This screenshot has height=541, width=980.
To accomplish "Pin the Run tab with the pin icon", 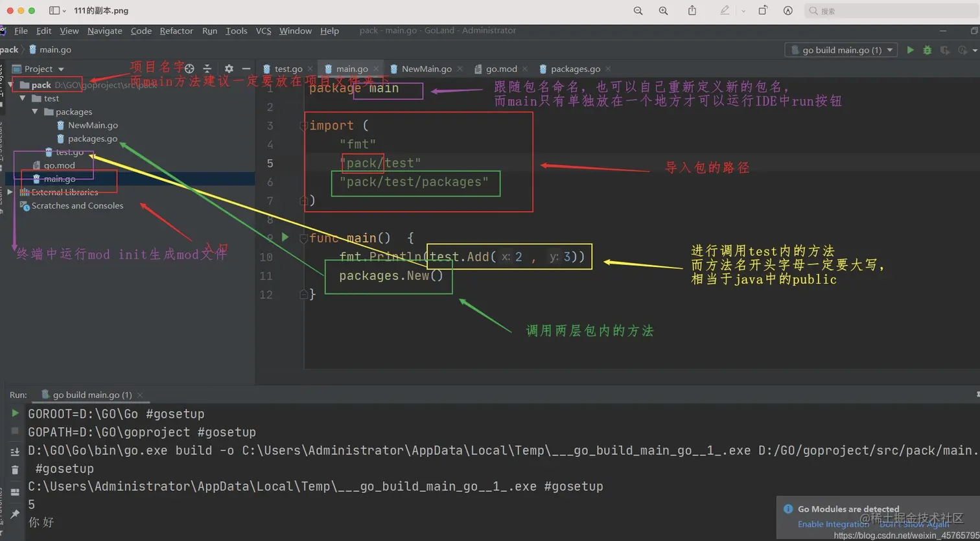I will 15,514.
